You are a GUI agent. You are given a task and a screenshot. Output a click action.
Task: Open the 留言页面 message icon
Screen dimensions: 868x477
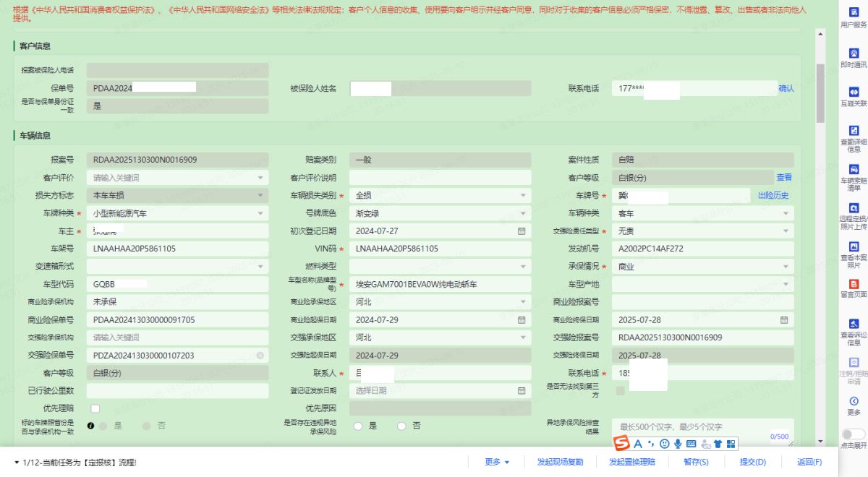tap(854, 285)
